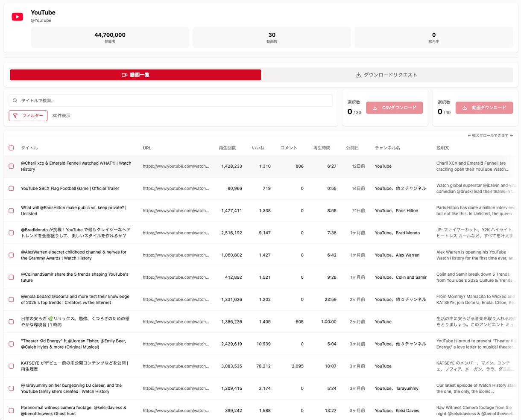Click the duration 23:59

(331, 300)
